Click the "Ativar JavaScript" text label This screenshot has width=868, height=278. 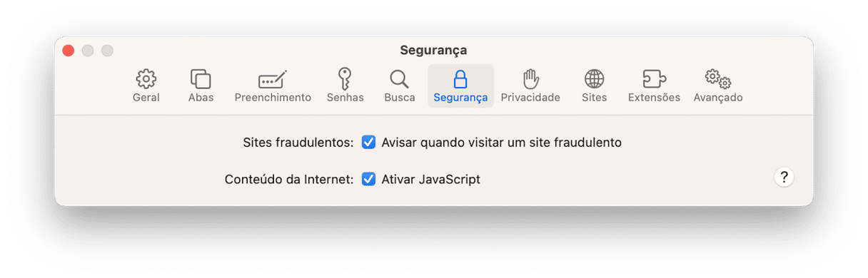pyautogui.click(x=430, y=180)
